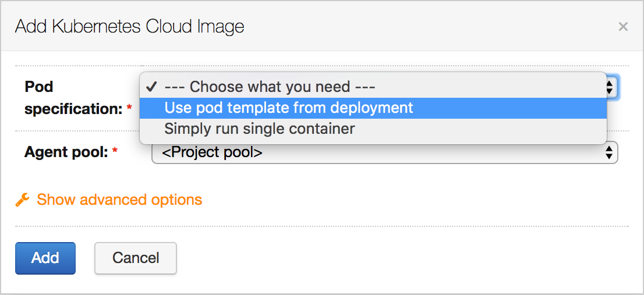Close the Add Kubernetes Cloud Image dialog

click(623, 27)
